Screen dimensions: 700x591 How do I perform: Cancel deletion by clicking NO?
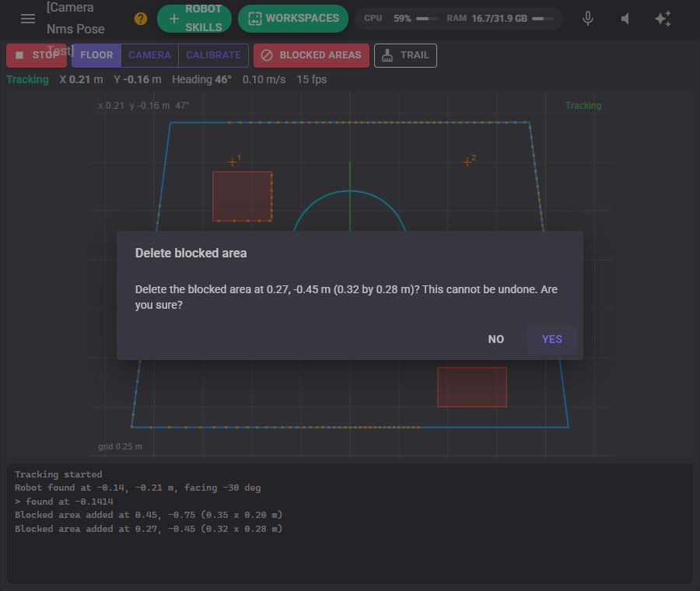pyautogui.click(x=496, y=339)
